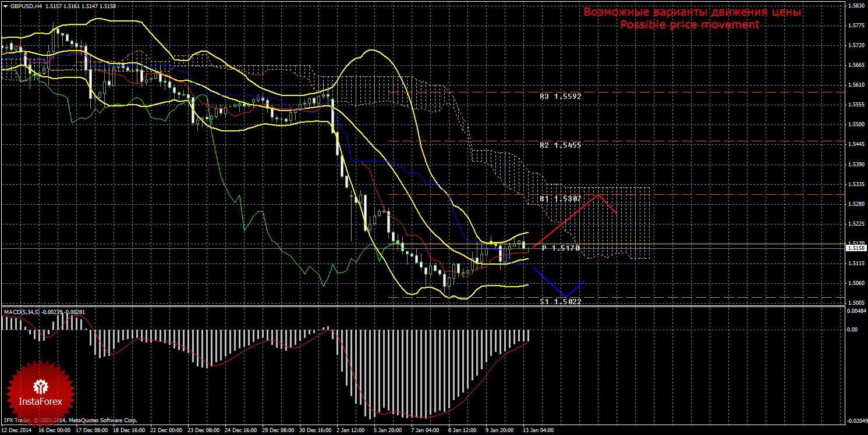Click the 1.5280 price scale value
The width and height of the screenshot is (868, 435).
click(x=856, y=204)
